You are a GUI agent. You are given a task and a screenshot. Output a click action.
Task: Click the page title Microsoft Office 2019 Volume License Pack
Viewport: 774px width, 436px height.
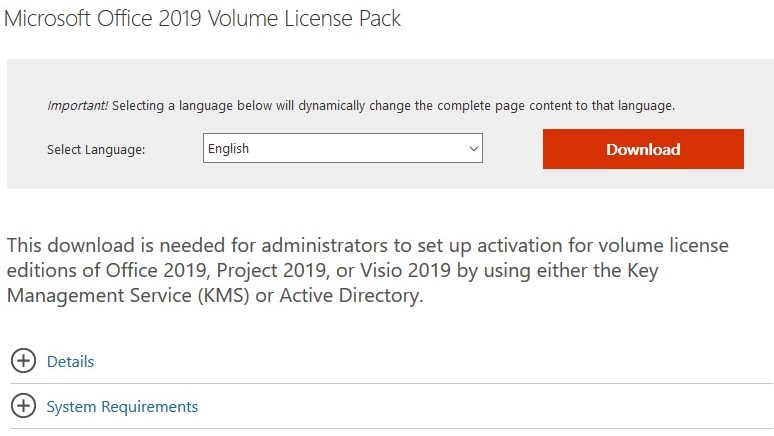pyautogui.click(x=202, y=19)
